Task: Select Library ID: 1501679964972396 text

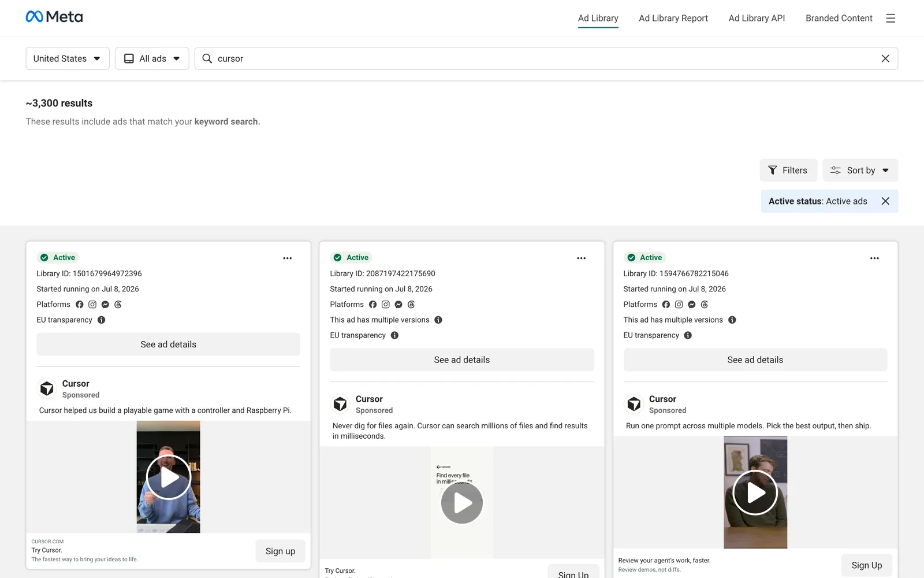Action: tap(89, 273)
